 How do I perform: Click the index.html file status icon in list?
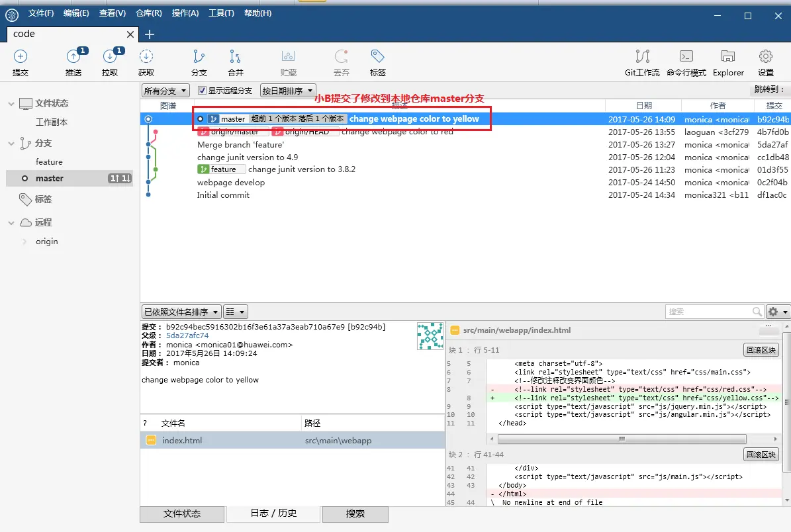151,440
